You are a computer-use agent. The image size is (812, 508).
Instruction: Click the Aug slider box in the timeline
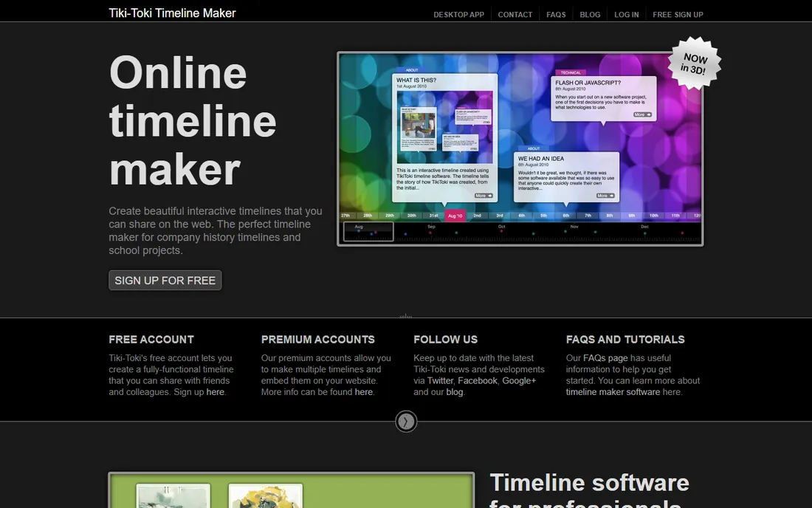[368, 231]
